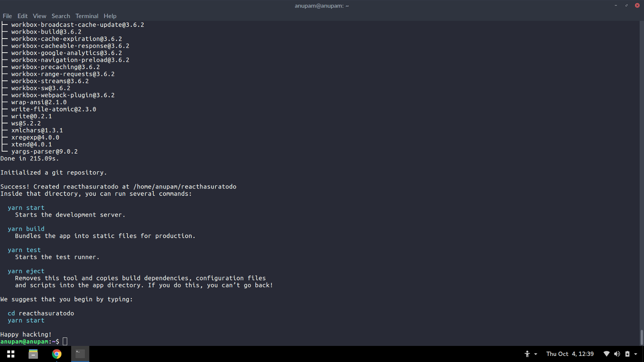
Task: Open the applications grid launcher
Action: pos(11,354)
